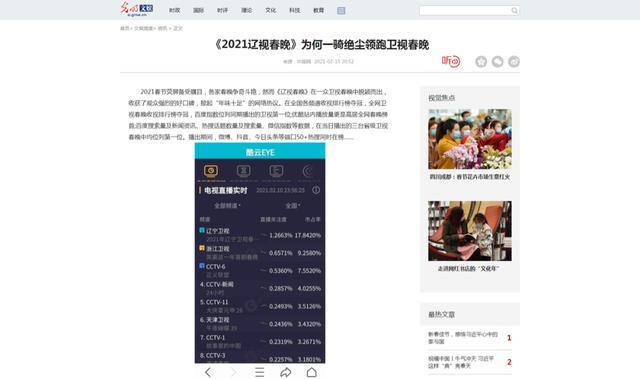Click inside the header search field
Screen dimensions: 640x379
pyautogui.click(x=465, y=11)
